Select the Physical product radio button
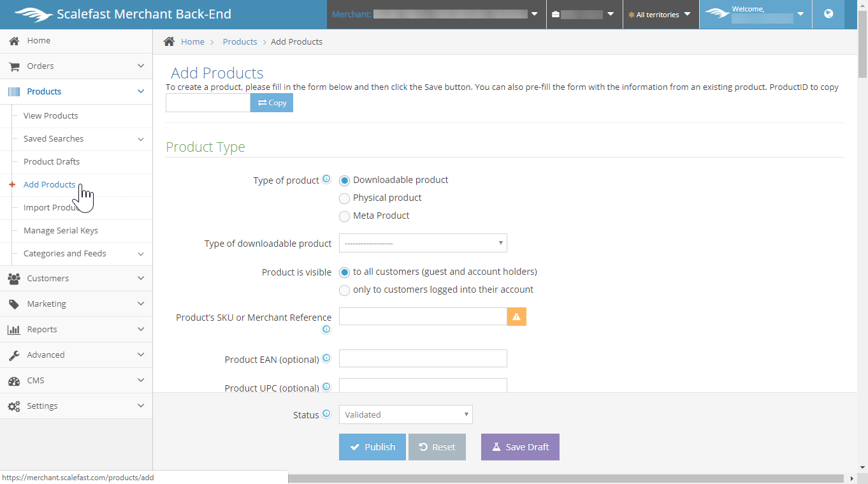The image size is (868, 484). click(345, 198)
